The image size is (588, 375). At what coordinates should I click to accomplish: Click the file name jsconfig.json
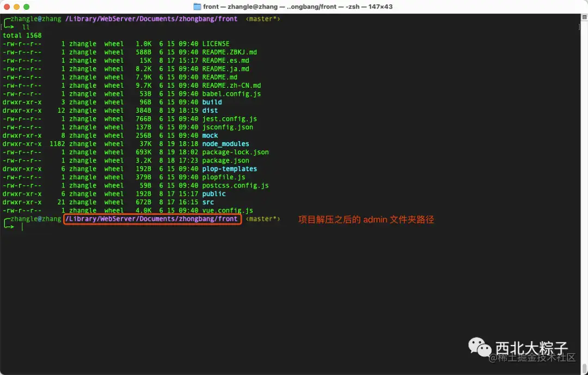click(228, 127)
